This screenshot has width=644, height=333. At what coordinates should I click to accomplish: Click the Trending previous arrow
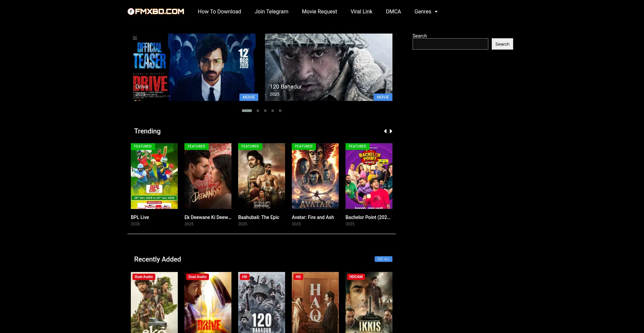[x=385, y=131]
